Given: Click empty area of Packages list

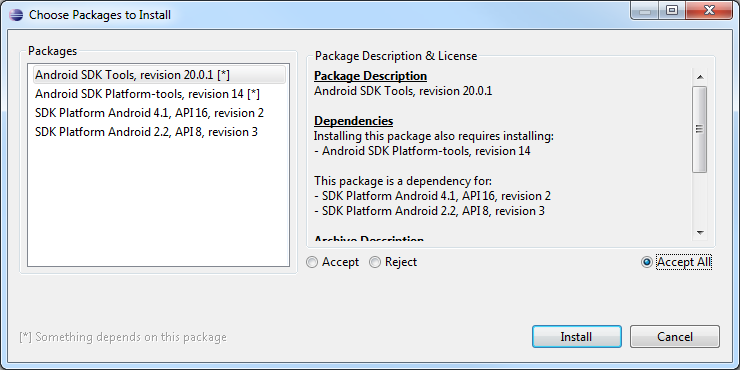Looking at the screenshot, I should (x=159, y=203).
